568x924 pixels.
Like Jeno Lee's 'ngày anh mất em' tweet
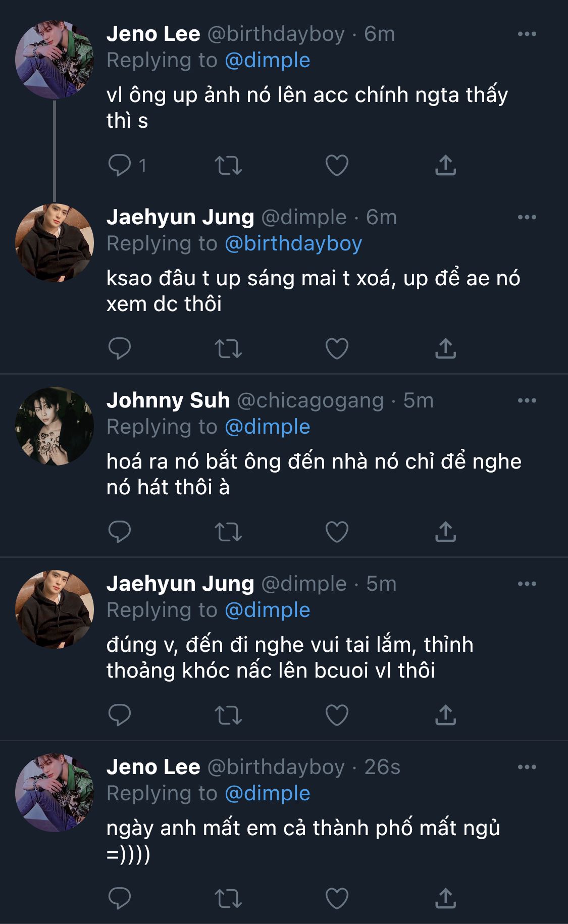pyautogui.click(x=337, y=898)
